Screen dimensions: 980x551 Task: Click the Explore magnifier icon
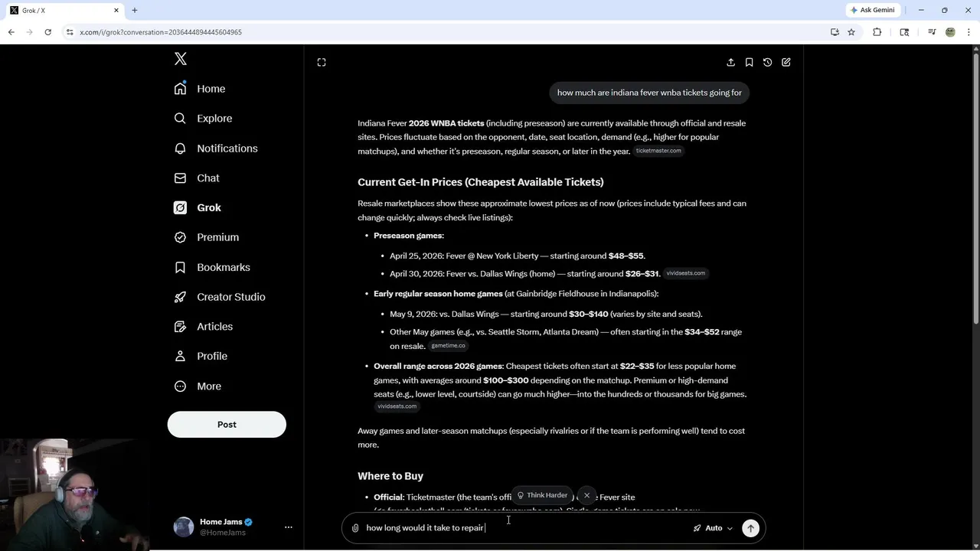pyautogui.click(x=180, y=119)
